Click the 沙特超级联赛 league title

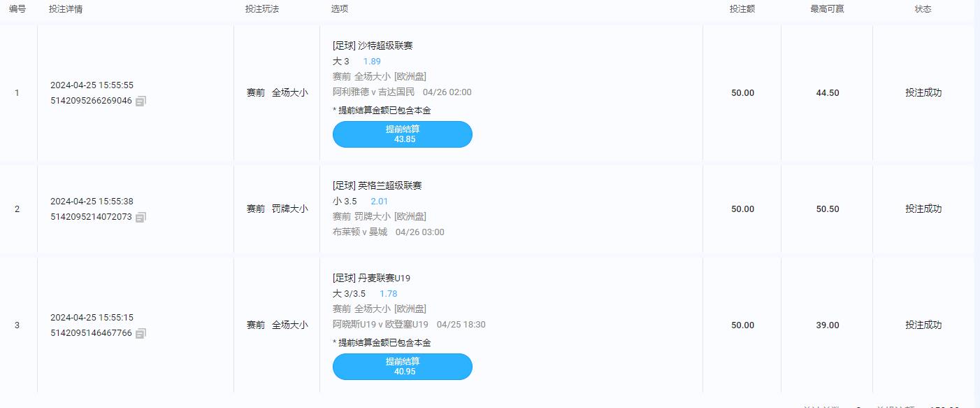(385, 46)
